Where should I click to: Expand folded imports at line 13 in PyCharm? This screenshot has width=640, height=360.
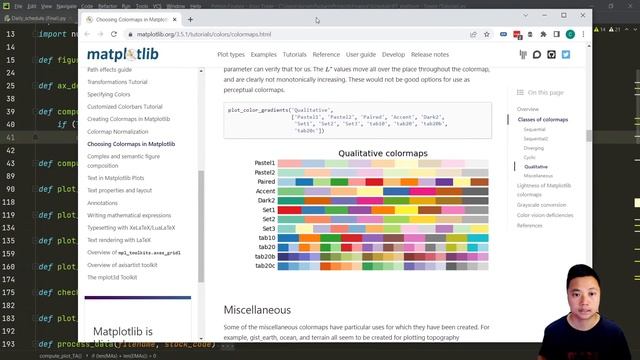(x=35, y=34)
